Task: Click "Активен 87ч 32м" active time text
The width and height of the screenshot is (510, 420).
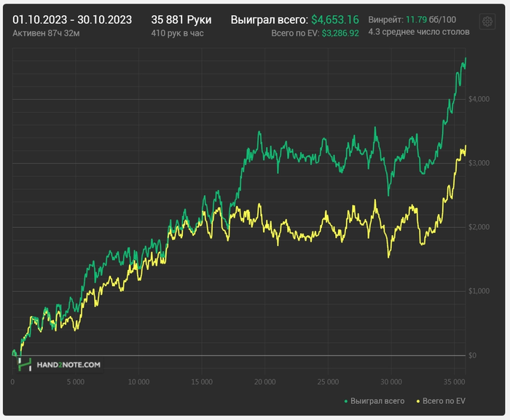Action: (x=46, y=33)
